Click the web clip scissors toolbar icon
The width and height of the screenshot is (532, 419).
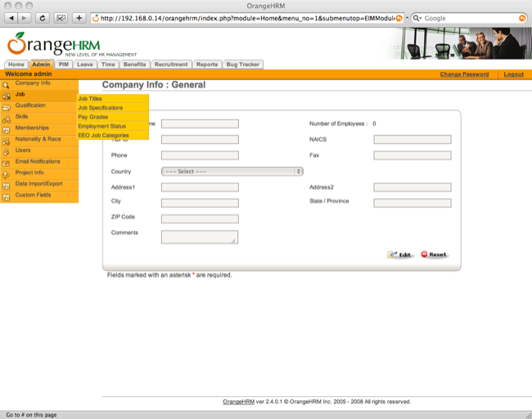pyautogui.click(x=61, y=18)
